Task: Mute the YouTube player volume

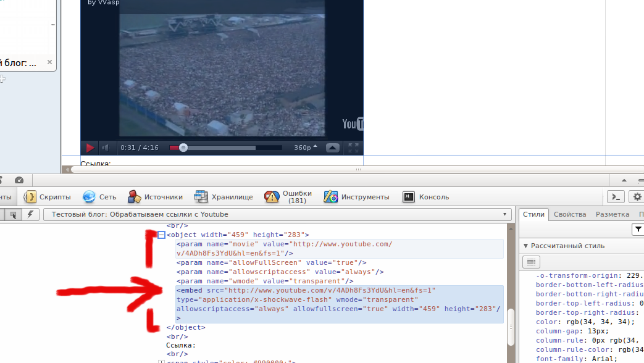Action: click(106, 148)
